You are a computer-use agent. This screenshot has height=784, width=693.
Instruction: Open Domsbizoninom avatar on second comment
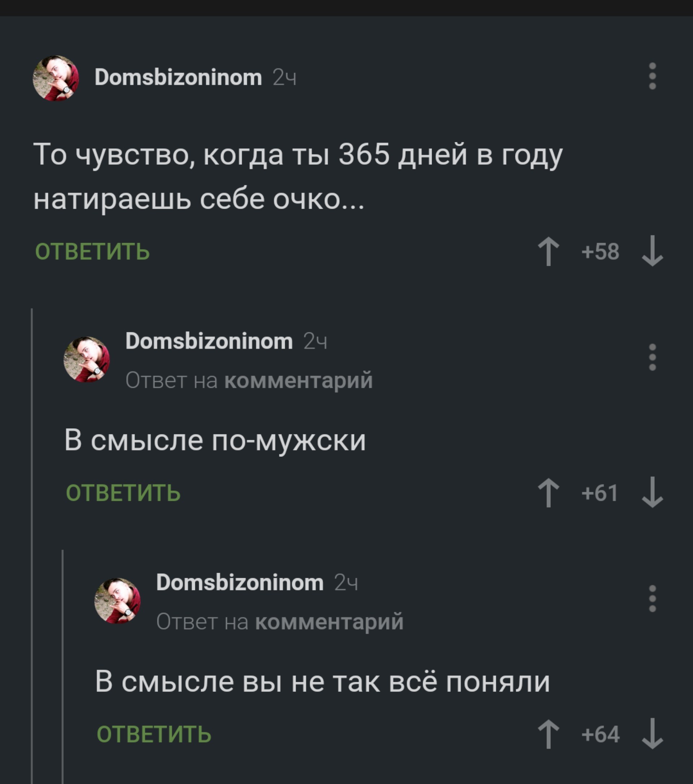[x=87, y=359]
